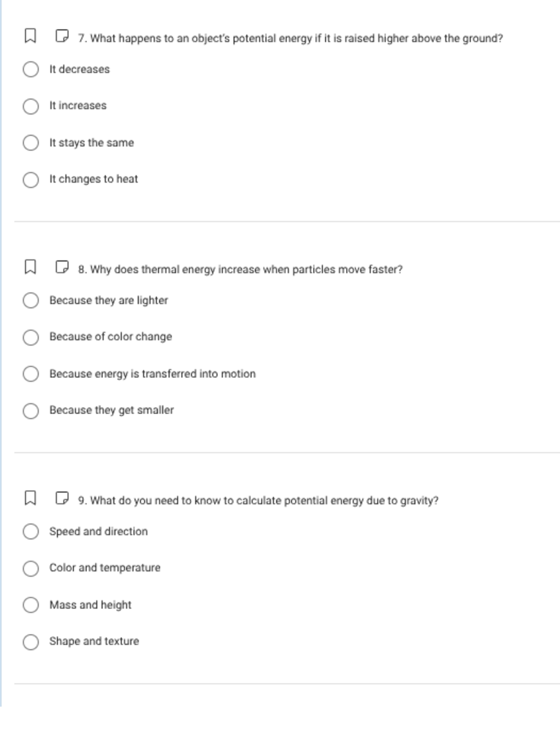Open the note icon for question 8
This screenshot has height=734, width=560.
pos(62,266)
